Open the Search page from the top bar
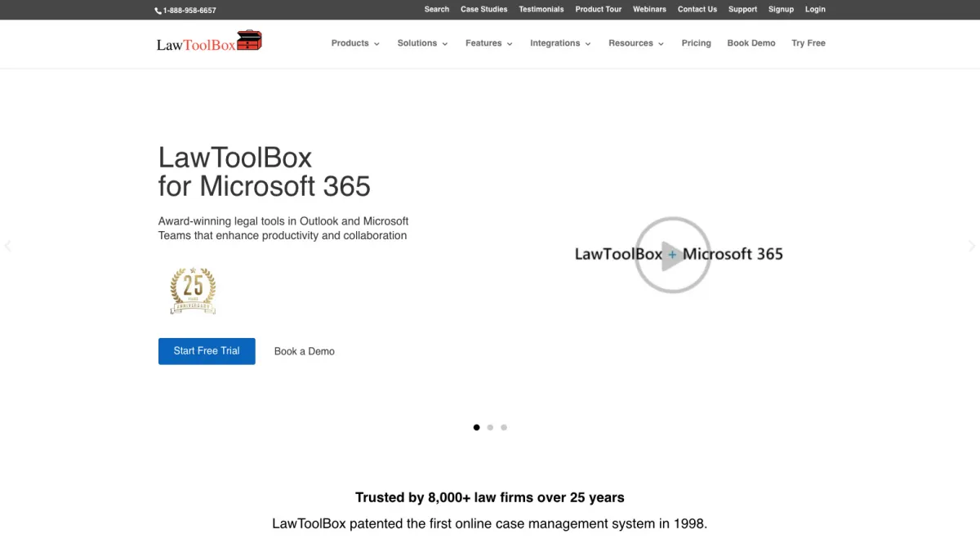Screen dimensions: 980x543 436,9
